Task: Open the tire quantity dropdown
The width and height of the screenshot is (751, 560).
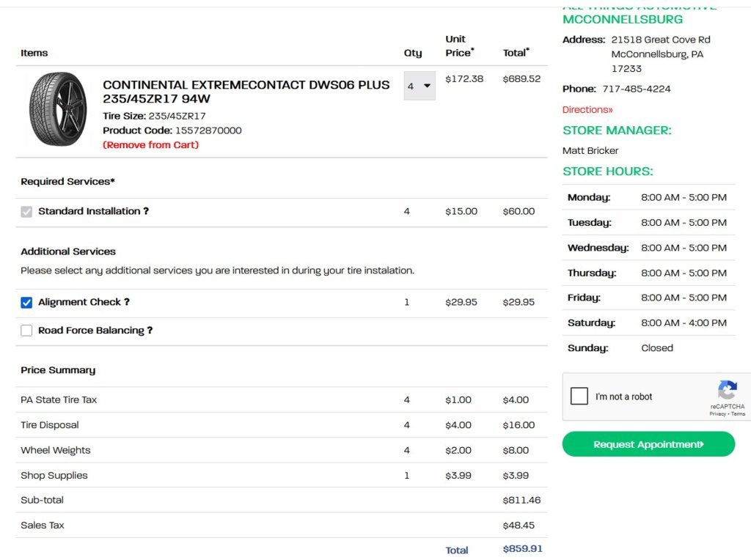Action: click(x=420, y=86)
